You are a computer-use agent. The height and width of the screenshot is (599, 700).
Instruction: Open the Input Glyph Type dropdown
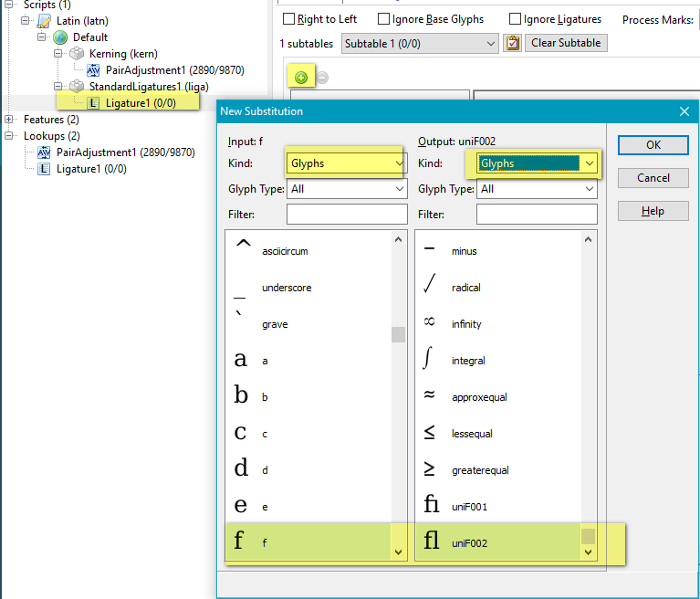coord(347,189)
